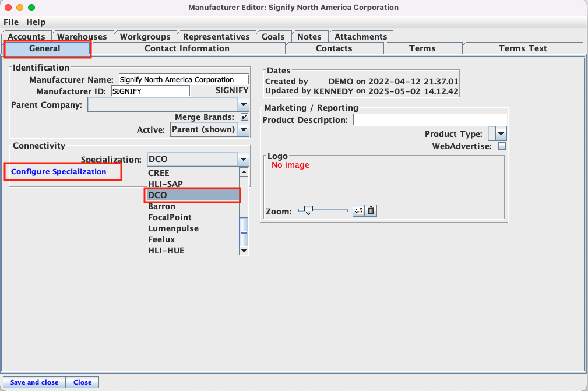Select FocalPoint in specialization list
Viewport: 588px width, 391px height.
(193, 217)
